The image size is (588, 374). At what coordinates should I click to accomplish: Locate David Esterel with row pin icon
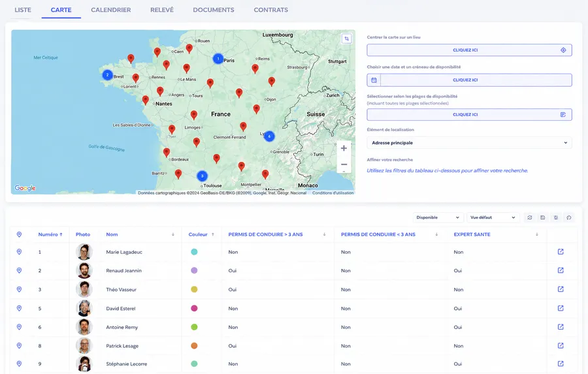point(19,309)
